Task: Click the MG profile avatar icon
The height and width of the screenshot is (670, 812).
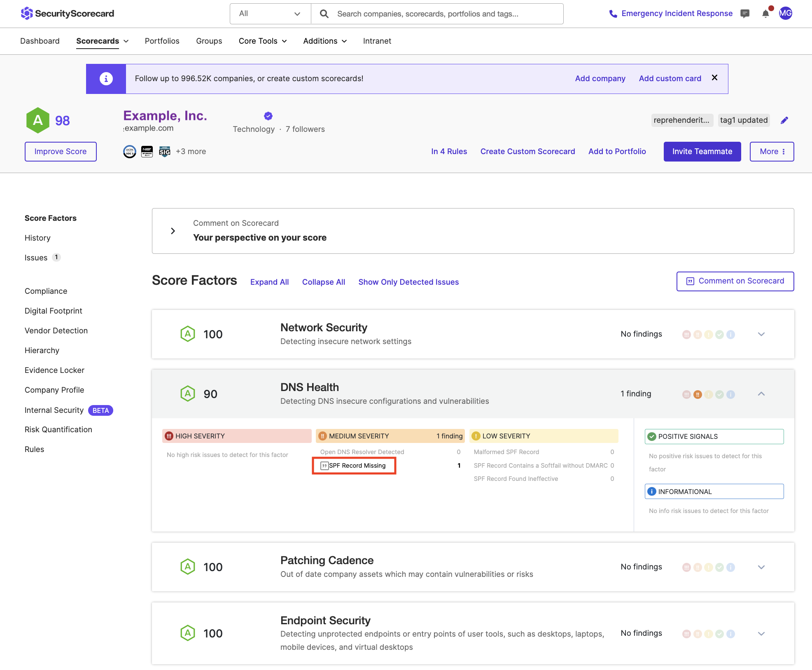Action: click(x=786, y=13)
